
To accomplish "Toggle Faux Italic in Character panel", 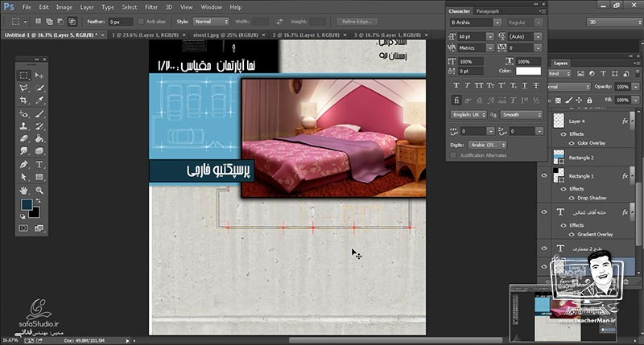I will pos(467,85).
